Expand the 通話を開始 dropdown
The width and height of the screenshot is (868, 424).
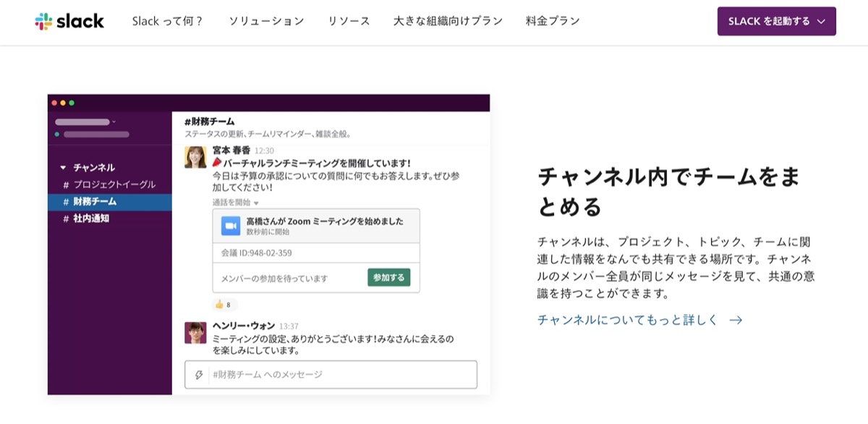[236, 203]
